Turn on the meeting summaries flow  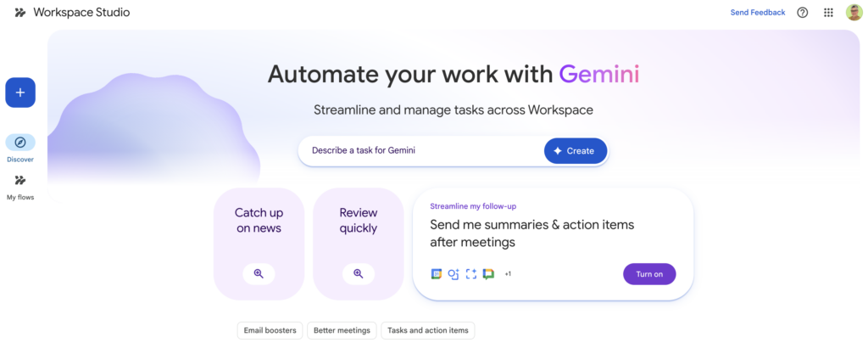click(x=649, y=274)
